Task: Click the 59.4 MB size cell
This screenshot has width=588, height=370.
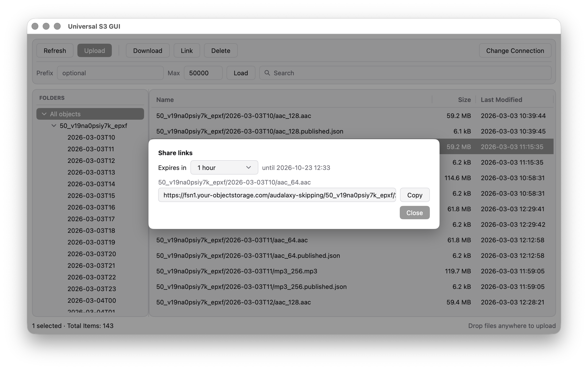Action: 458,302
